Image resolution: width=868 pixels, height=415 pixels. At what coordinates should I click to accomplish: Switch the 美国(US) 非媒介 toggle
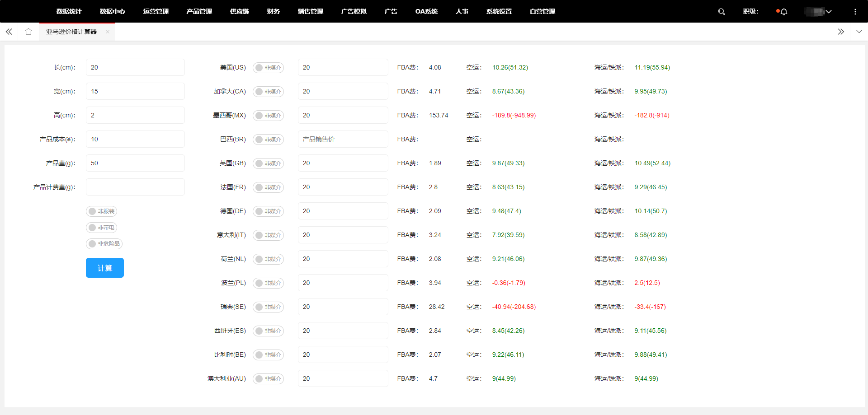coord(268,68)
